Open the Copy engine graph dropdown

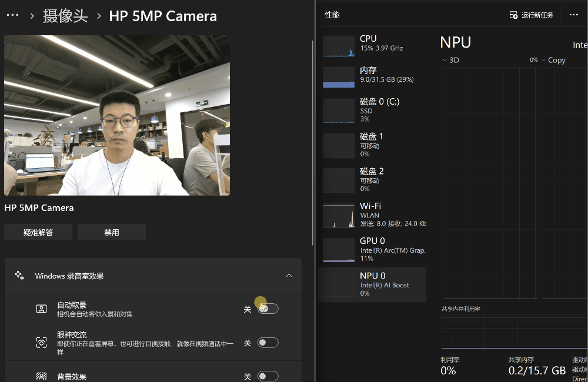point(544,60)
